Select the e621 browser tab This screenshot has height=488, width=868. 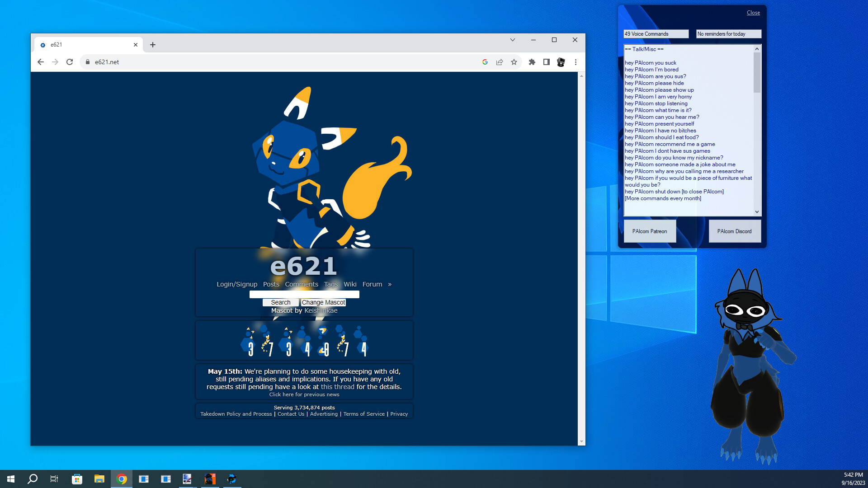pos(86,44)
